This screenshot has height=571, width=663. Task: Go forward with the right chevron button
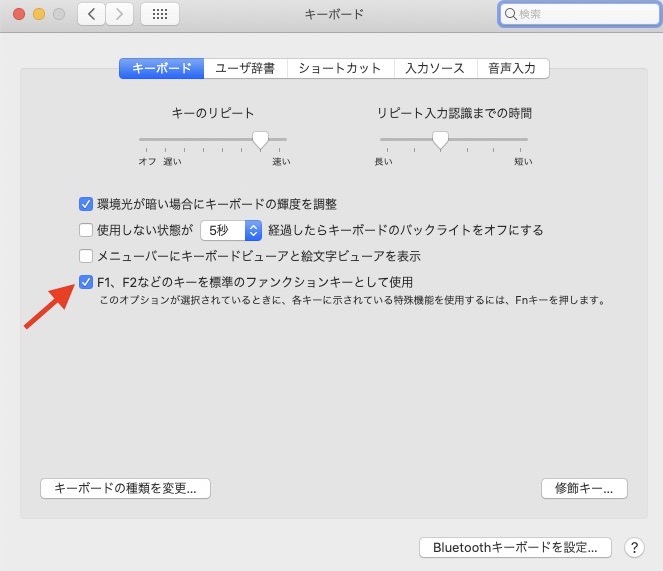119,14
